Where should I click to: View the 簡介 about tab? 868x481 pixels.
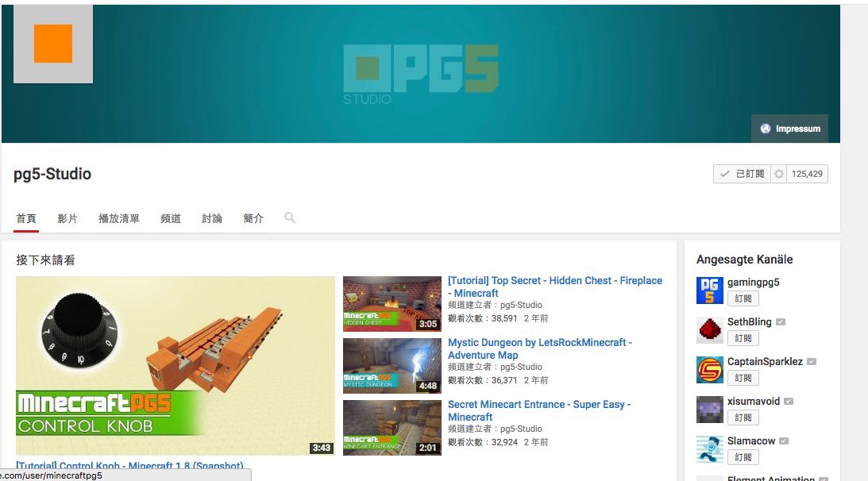253,218
